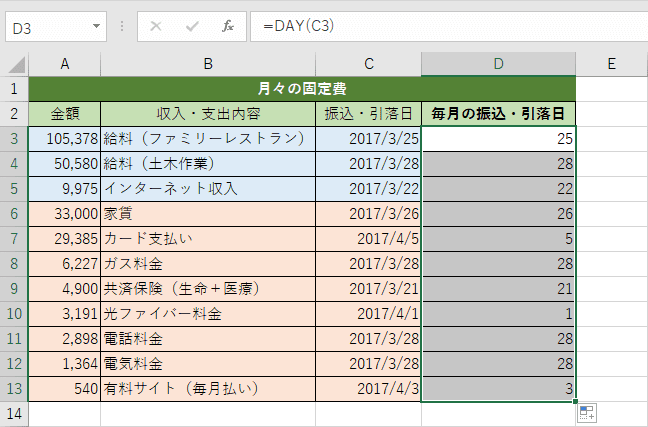Select cell with date 2017/4/3
This screenshot has height=427, width=648.
369,389
